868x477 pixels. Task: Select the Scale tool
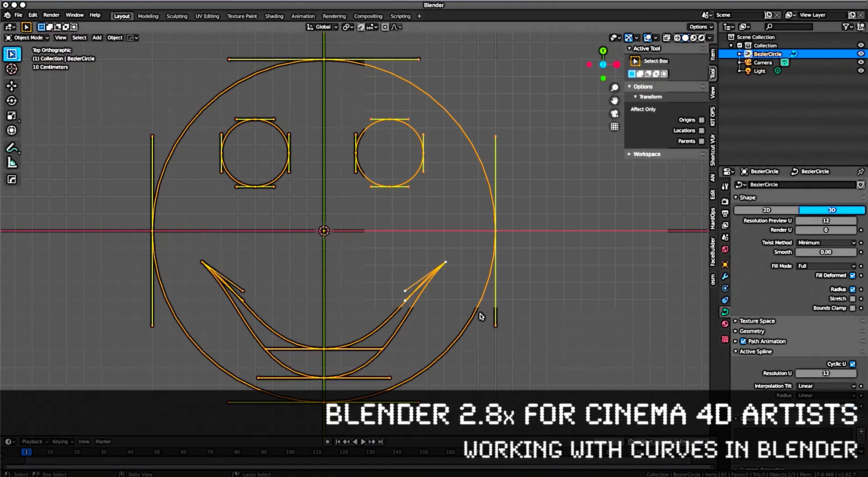[x=12, y=116]
